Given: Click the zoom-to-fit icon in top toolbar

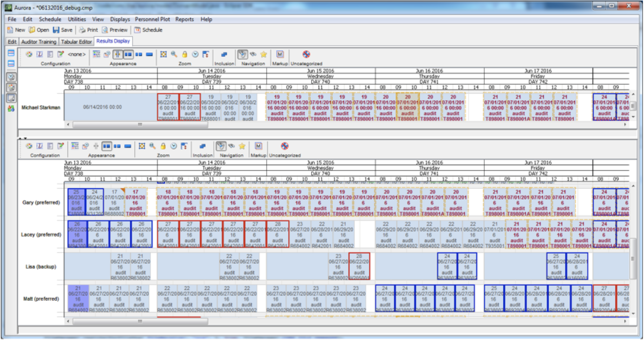Looking at the screenshot, I should click(x=163, y=54).
